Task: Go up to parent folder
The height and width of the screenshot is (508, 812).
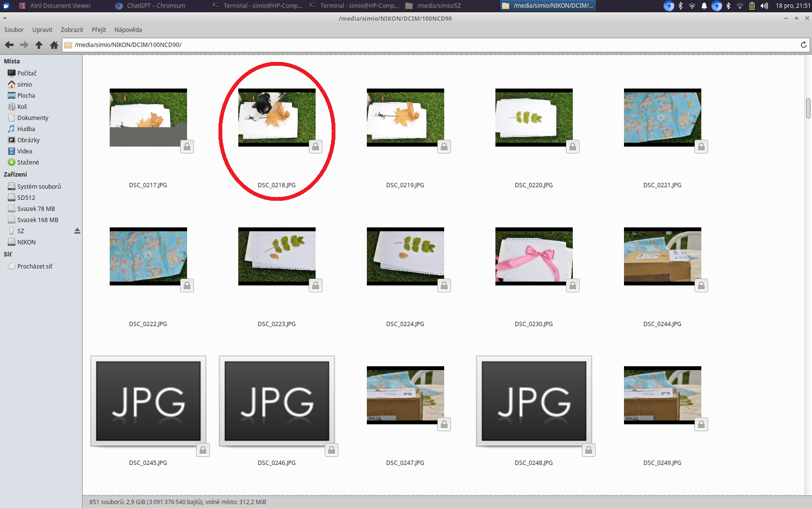Action: 39,45
